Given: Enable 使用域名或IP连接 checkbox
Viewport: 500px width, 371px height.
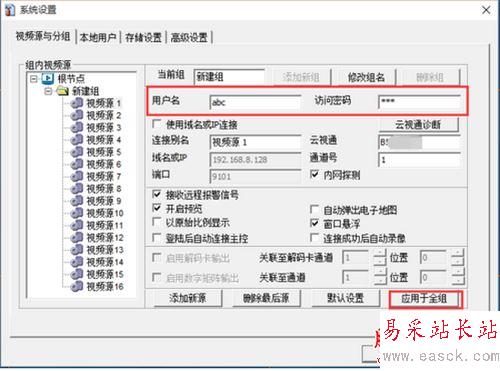Looking at the screenshot, I should point(156,124).
